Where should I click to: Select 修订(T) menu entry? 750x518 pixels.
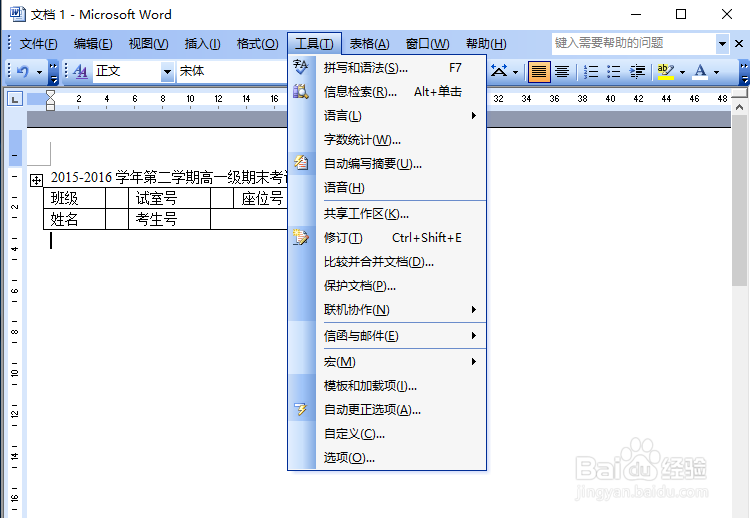pos(387,238)
